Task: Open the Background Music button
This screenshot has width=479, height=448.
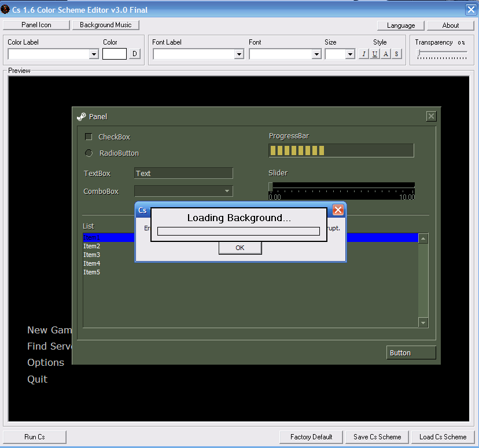Action: click(x=106, y=25)
